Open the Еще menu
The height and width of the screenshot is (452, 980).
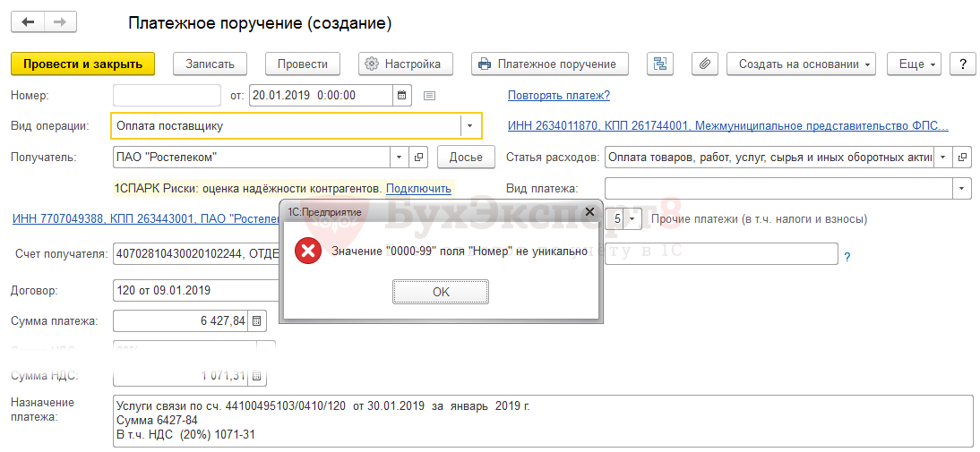[x=913, y=64]
